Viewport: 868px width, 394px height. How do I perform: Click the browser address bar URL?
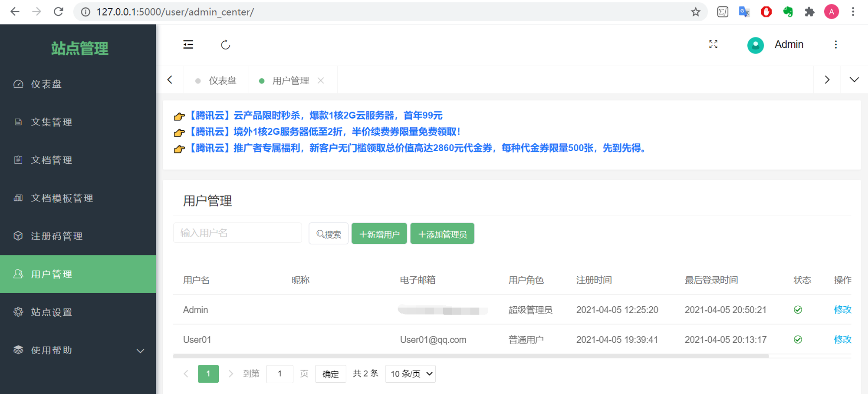tap(175, 12)
